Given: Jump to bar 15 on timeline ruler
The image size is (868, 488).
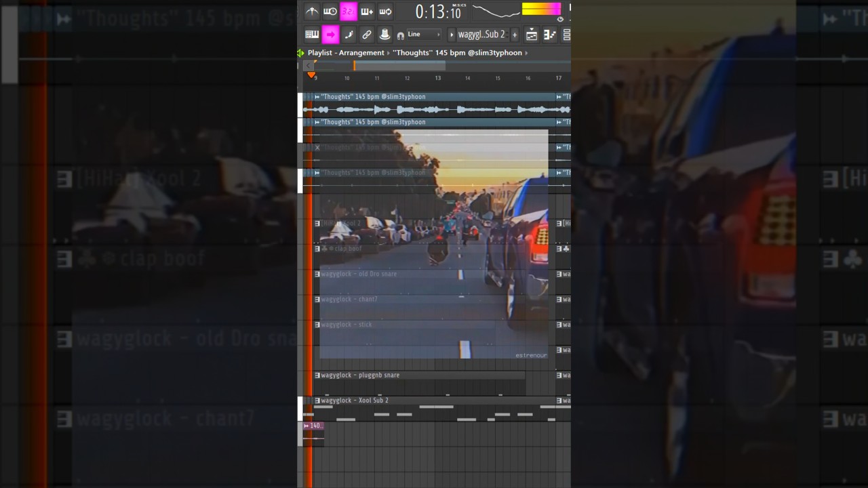Looking at the screenshot, I should [x=498, y=78].
